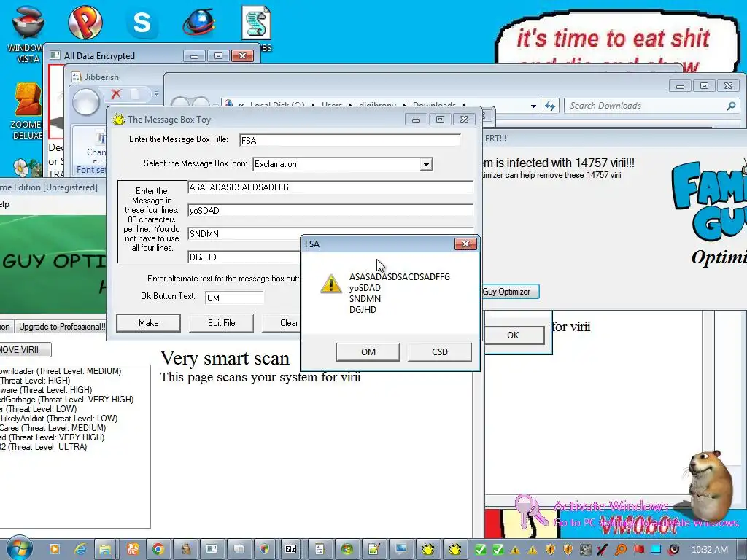Click the search magnifier in Search Downloads
The image size is (747, 560).
731,106
